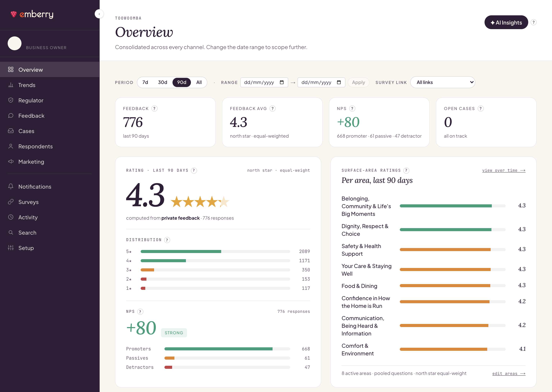Open help tooltip for Surface-Area Ratings
552x392 pixels.
click(x=406, y=170)
